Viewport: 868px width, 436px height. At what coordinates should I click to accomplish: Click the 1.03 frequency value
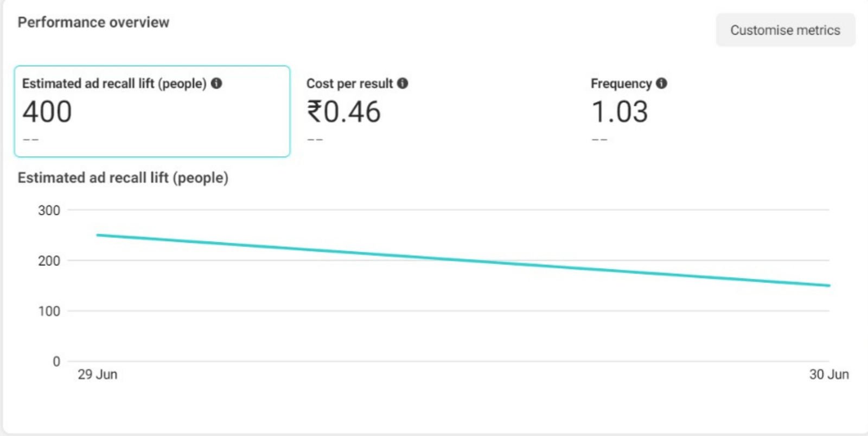coord(620,112)
